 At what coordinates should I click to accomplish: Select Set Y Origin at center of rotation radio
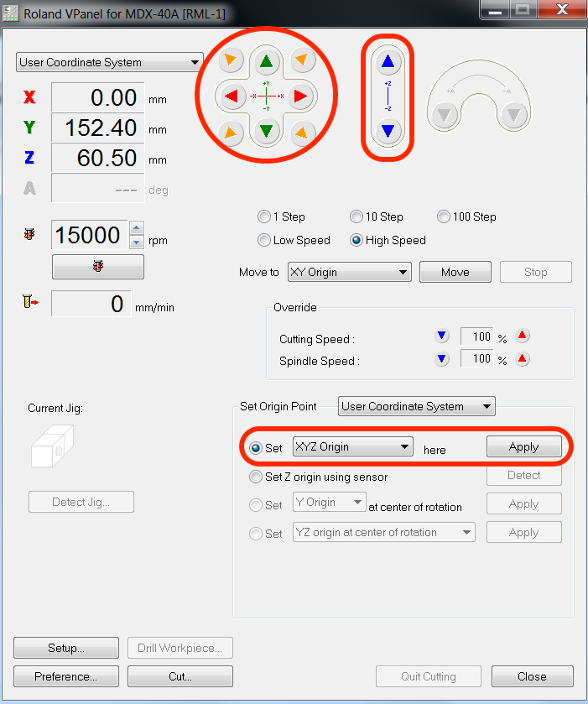point(255,505)
